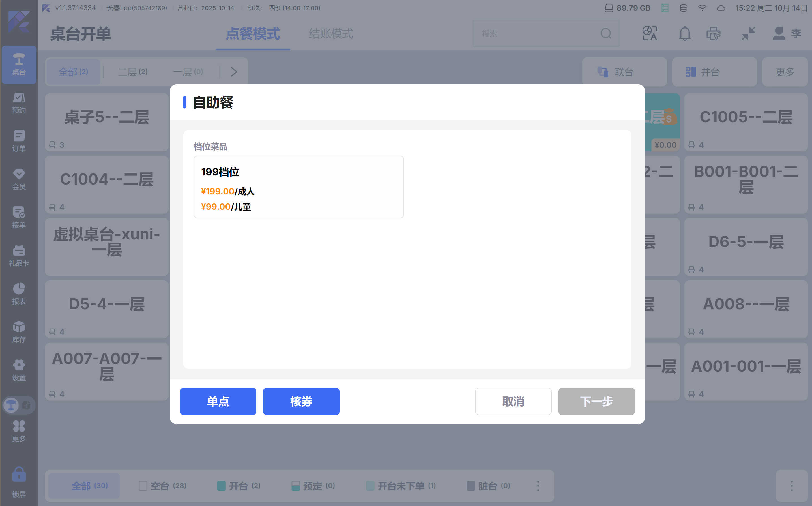The height and width of the screenshot is (506, 812).
Task: Click the notification bell icon
Action: click(x=684, y=33)
